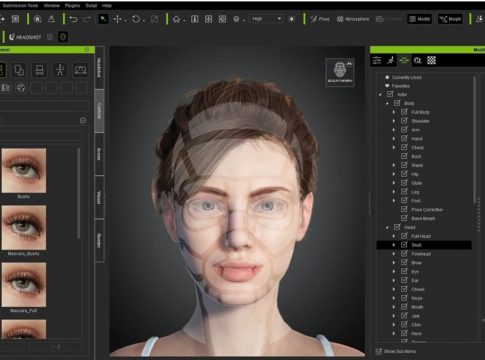This screenshot has width=485, height=360.
Task: Click the Modify button
Action: click(x=420, y=19)
